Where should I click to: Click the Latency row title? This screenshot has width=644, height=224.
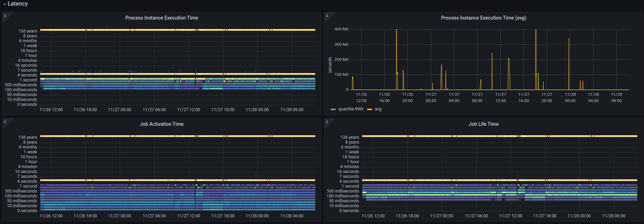17,4
